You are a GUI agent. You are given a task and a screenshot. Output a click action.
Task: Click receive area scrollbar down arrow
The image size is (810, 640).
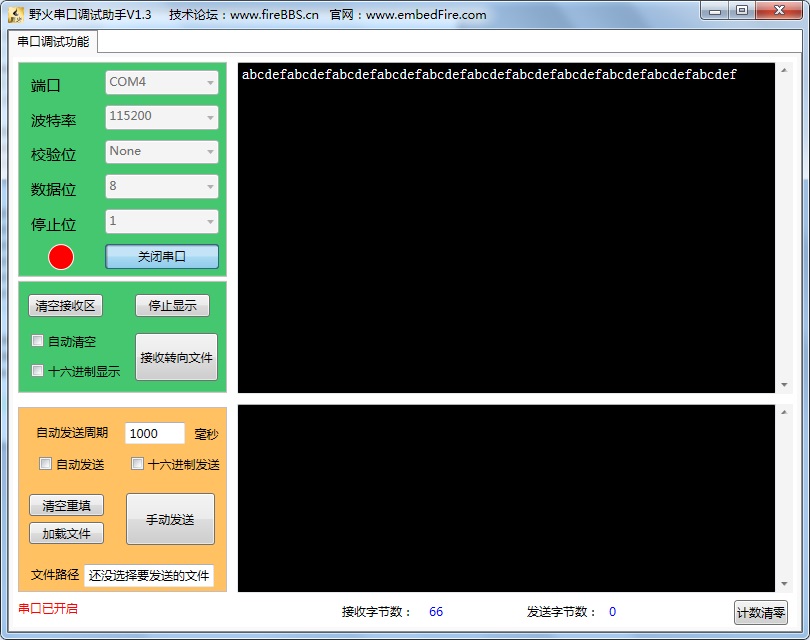pyautogui.click(x=784, y=385)
